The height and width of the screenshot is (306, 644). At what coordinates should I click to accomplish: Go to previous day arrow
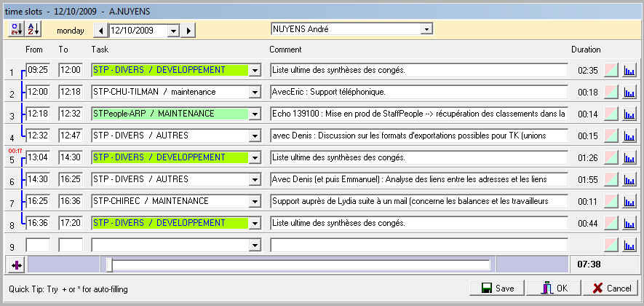point(100,31)
